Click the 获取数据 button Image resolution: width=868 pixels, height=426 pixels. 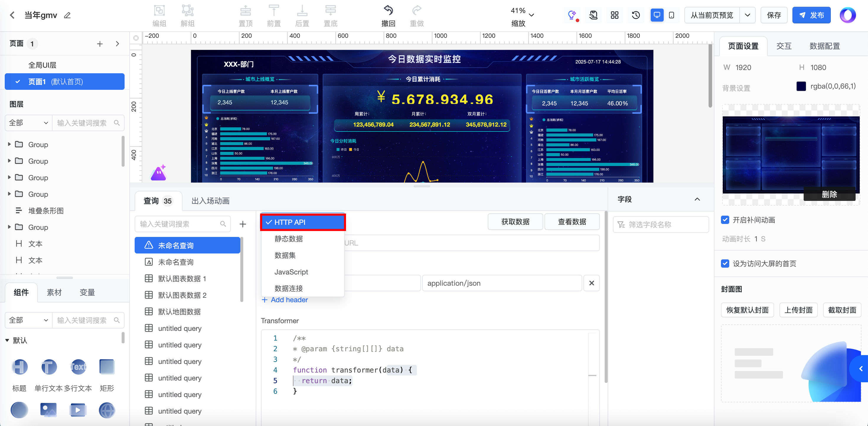click(515, 222)
